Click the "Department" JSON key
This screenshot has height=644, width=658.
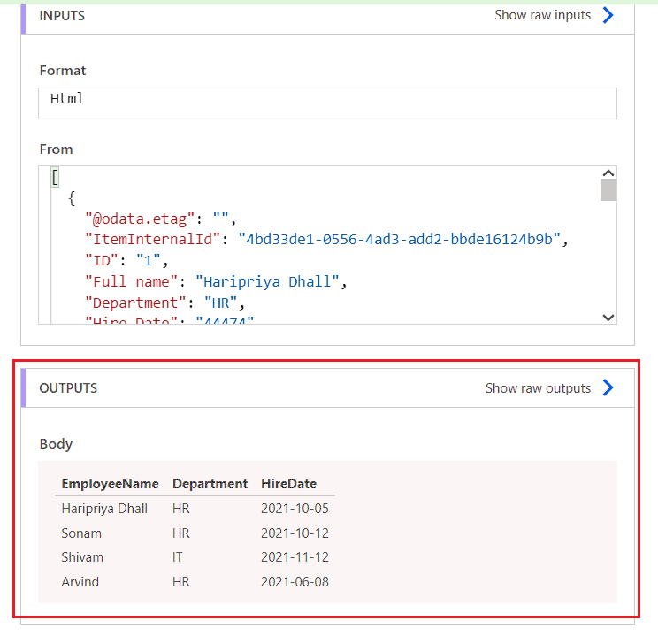coord(135,303)
